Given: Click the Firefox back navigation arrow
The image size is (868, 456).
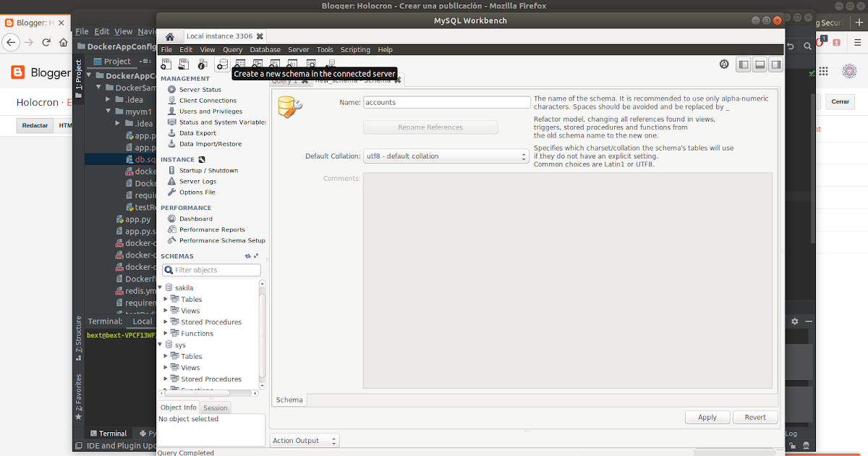Looking at the screenshot, I should click(10, 43).
